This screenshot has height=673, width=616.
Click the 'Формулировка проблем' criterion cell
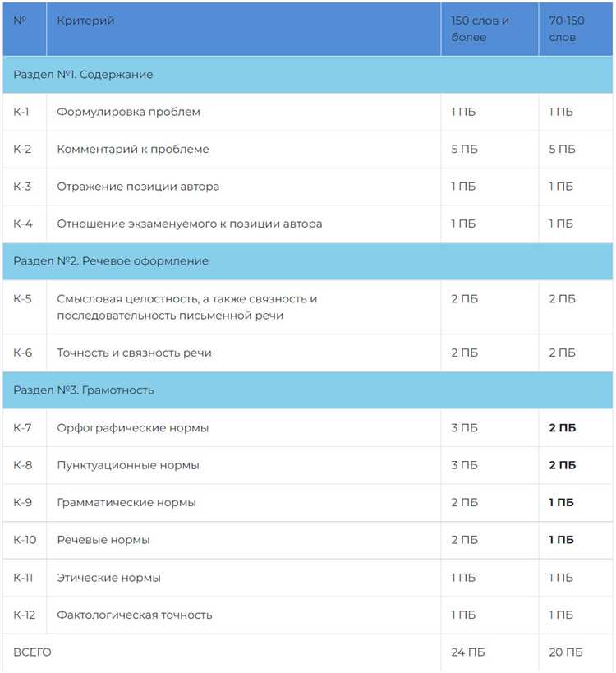[128, 112]
